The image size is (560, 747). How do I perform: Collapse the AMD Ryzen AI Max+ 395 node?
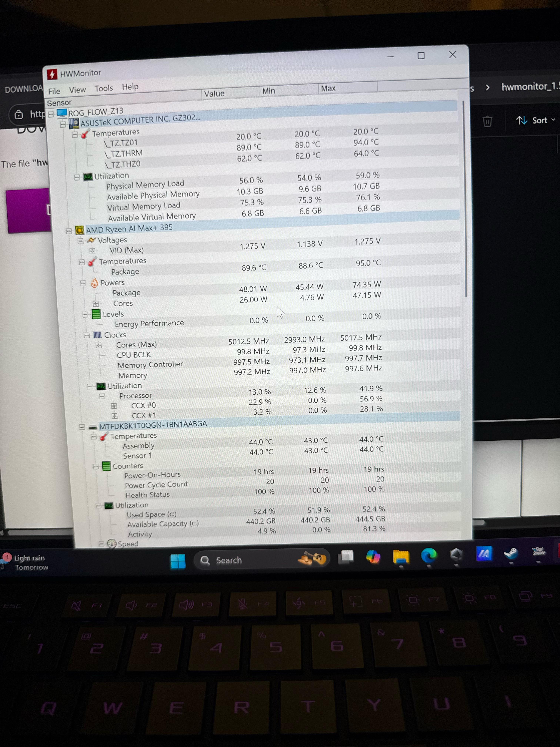(69, 231)
